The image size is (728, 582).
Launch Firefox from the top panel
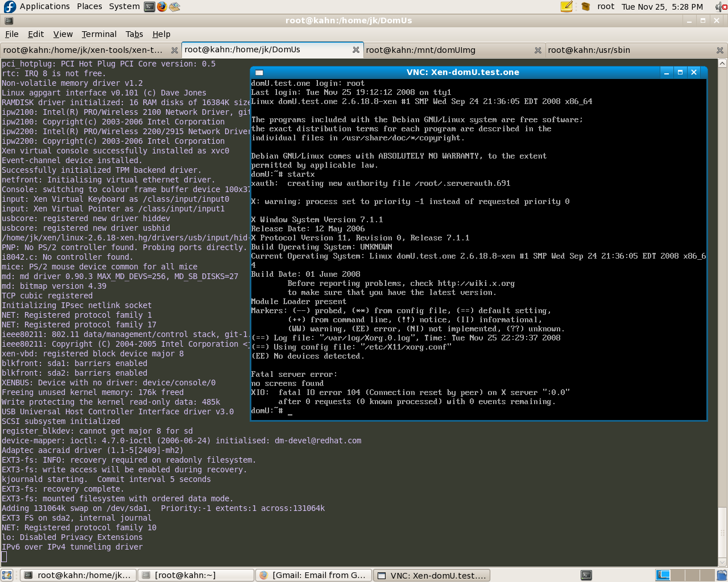pyautogui.click(x=162, y=7)
